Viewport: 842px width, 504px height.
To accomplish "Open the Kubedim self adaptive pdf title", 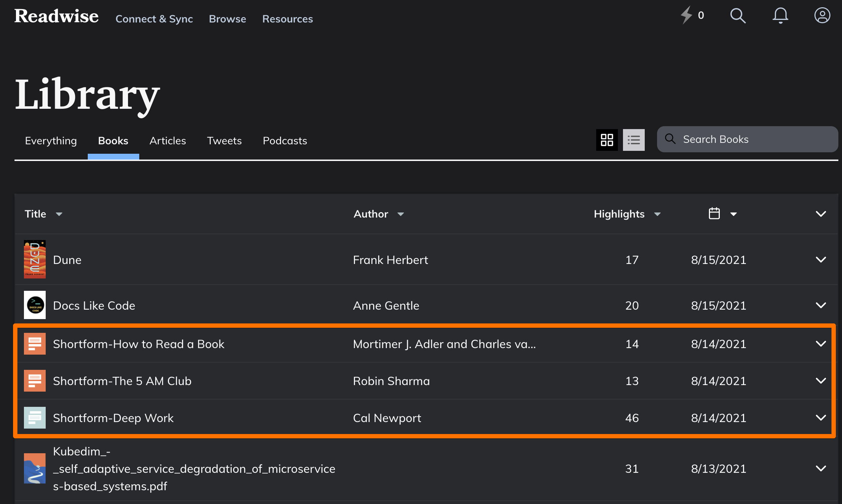I will point(194,469).
